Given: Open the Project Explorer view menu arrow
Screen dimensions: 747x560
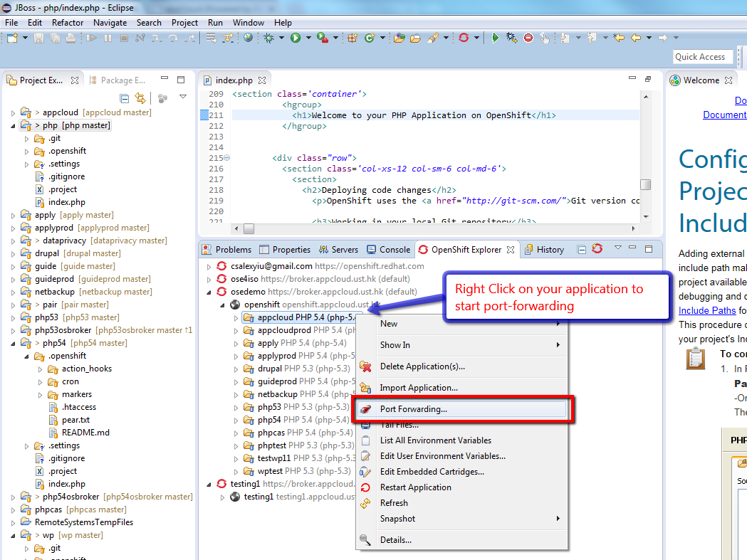Looking at the screenshot, I should coord(183,97).
